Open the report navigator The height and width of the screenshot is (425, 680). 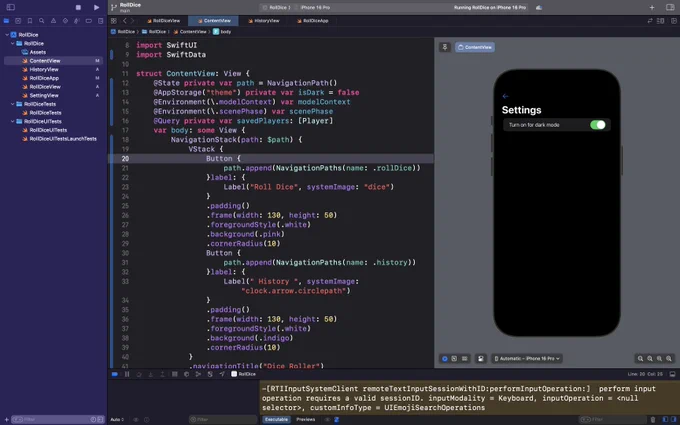click(x=100, y=20)
